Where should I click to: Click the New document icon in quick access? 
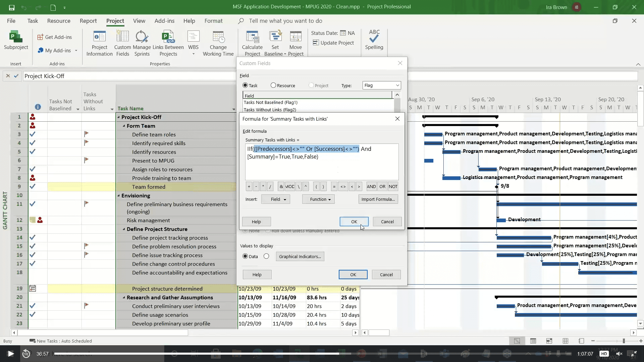(53, 7)
